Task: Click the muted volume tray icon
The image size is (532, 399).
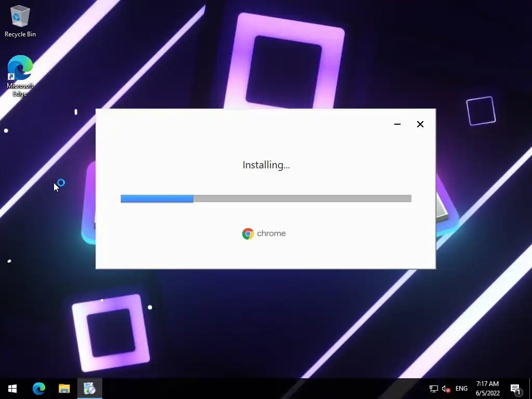Action: point(446,389)
